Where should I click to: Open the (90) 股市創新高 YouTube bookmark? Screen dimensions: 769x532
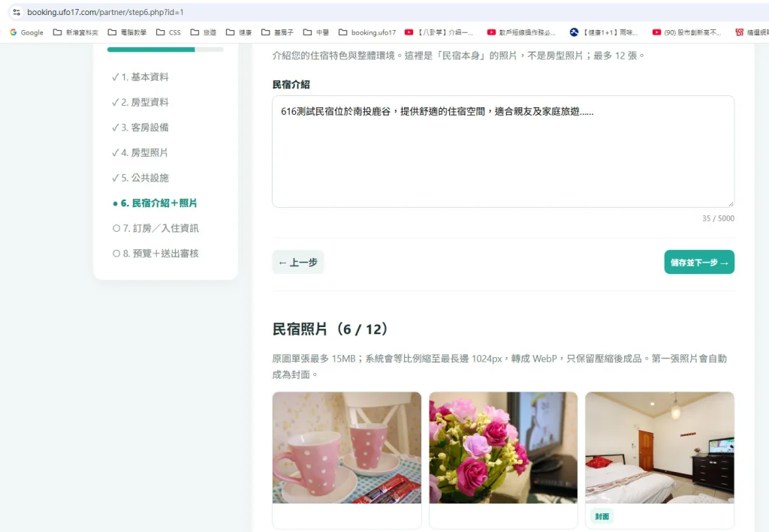[x=686, y=32]
